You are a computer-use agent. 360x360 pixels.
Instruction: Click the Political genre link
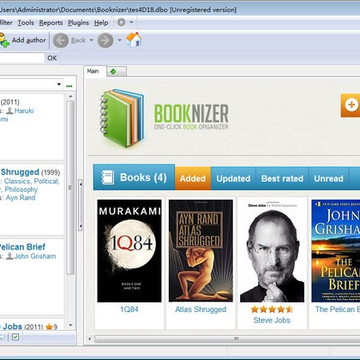[x=46, y=181]
